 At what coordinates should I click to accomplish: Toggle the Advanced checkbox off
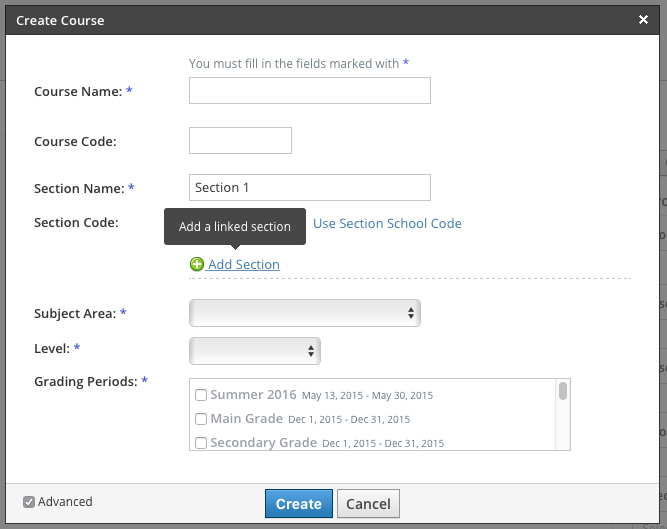coord(29,502)
